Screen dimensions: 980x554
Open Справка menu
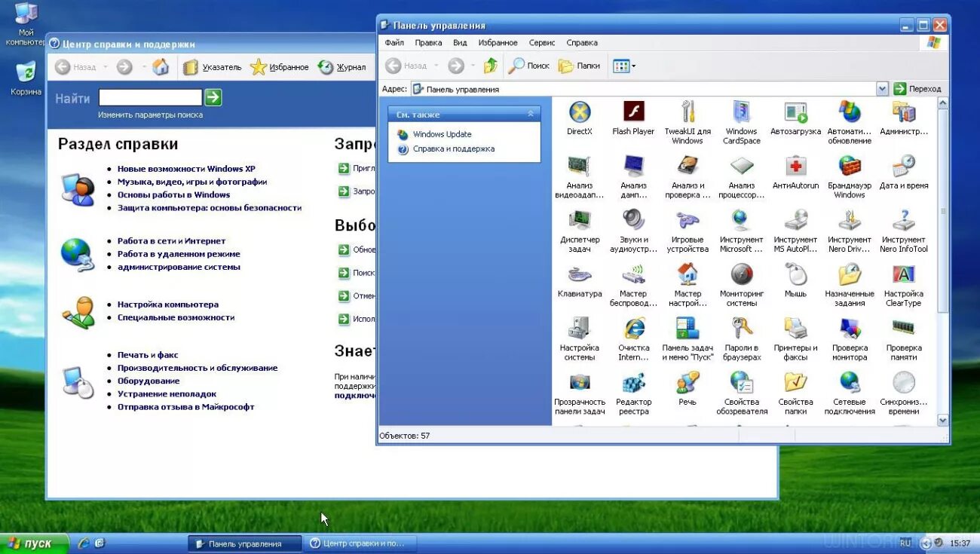(582, 43)
